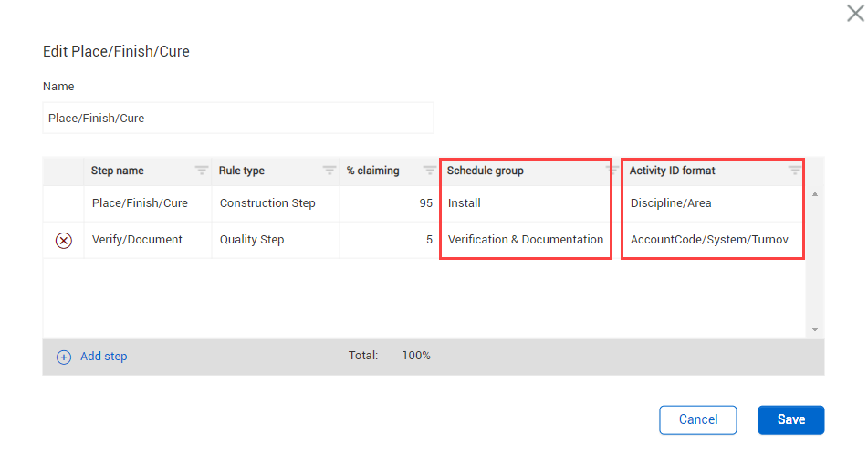Open the Rule type column filter icon
Image resolution: width=868 pixels, height=466 pixels.
click(329, 171)
